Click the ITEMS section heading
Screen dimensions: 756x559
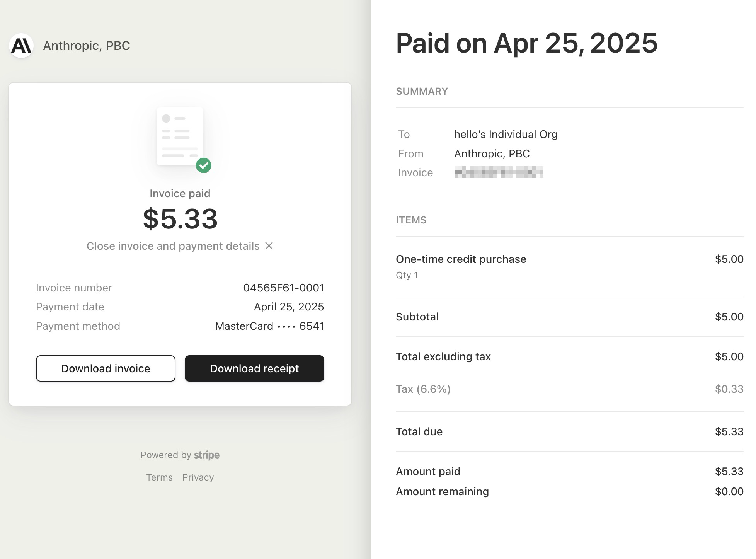click(411, 220)
